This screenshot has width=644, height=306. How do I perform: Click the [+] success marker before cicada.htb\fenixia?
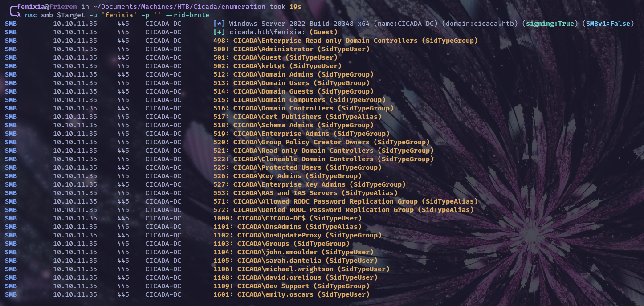219,32
